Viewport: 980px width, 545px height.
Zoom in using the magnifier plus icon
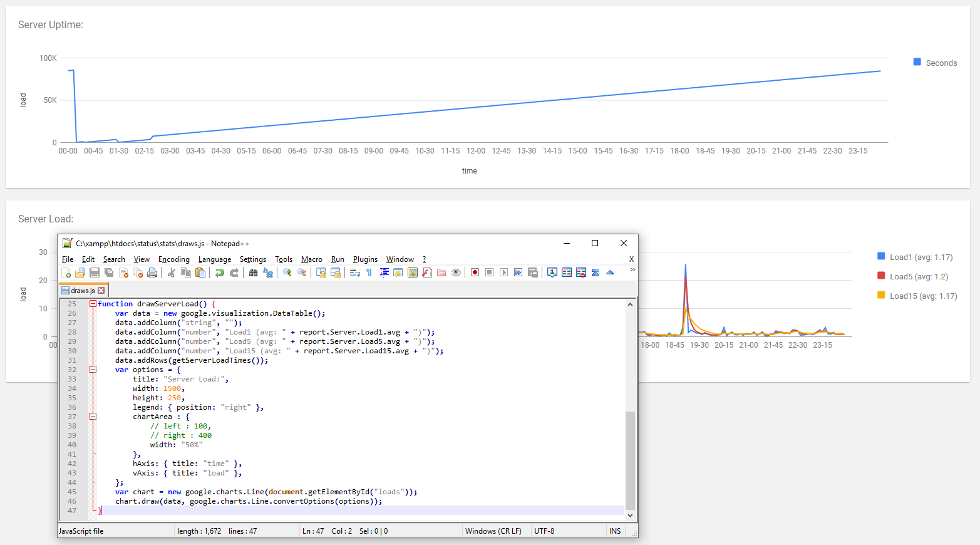tap(287, 272)
